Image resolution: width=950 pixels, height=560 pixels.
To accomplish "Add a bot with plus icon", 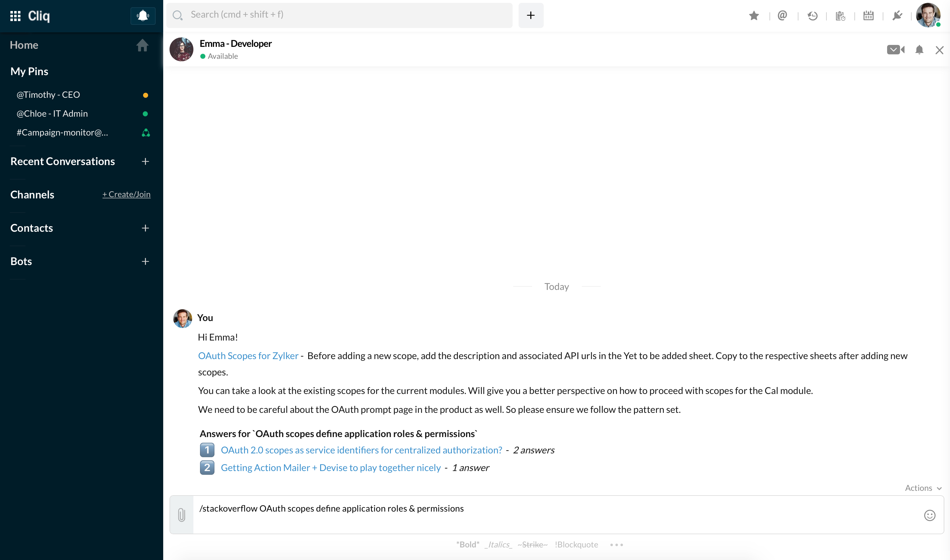I will pos(145,262).
